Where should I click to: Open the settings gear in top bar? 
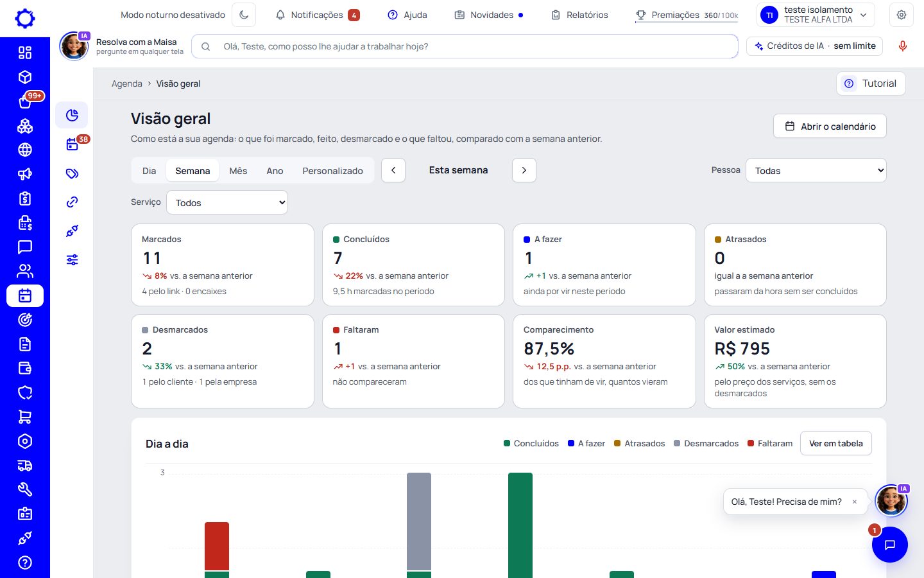point(902,15)
